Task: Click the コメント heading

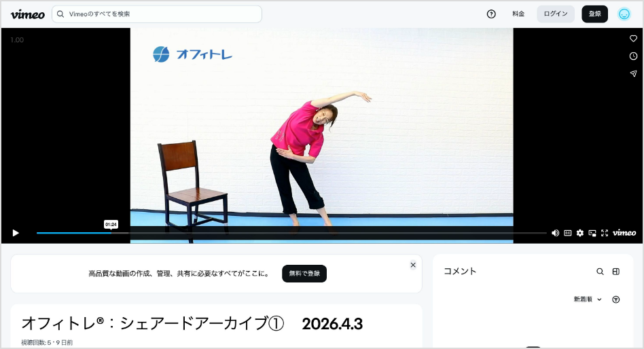Action: click(x=460, y=271)
